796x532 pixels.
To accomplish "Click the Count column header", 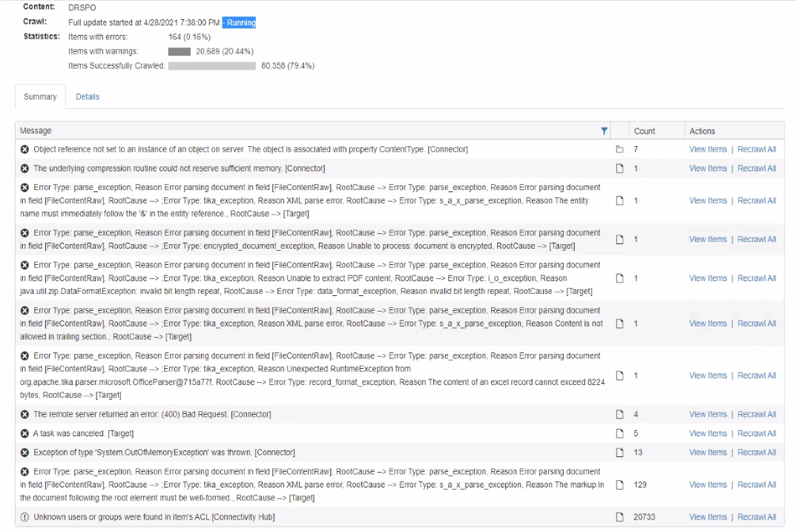I will tap(644, 131).
